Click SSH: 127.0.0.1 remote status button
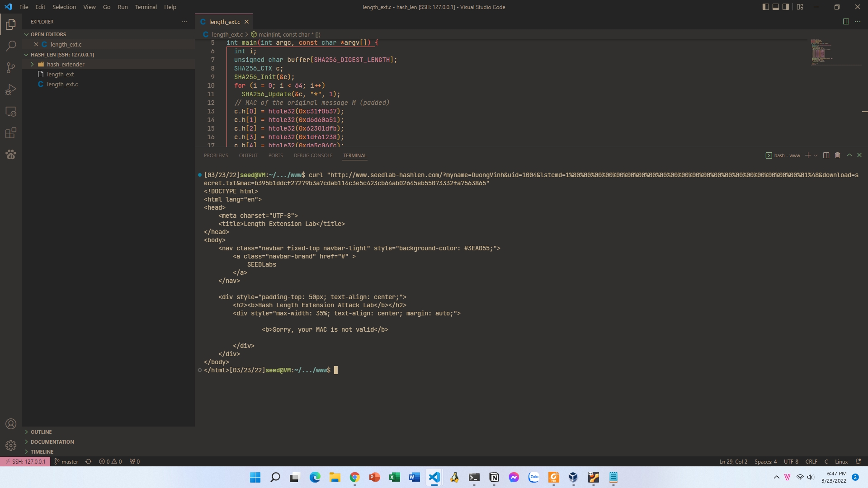Viewport: 868px width, 488px height. click(25, 461)
